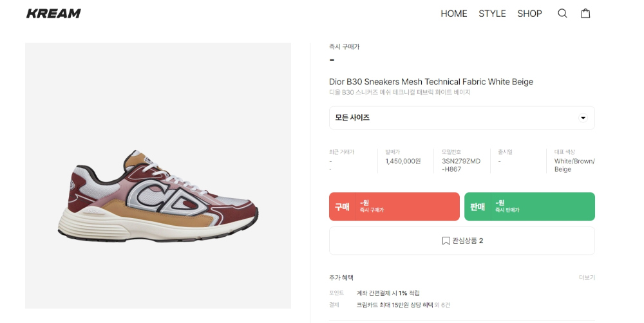The width and height of the screenshot is (644, 323).
Task: Click the 계좌 간편결제 point benefit text
Action: click(x=388, y=293)
